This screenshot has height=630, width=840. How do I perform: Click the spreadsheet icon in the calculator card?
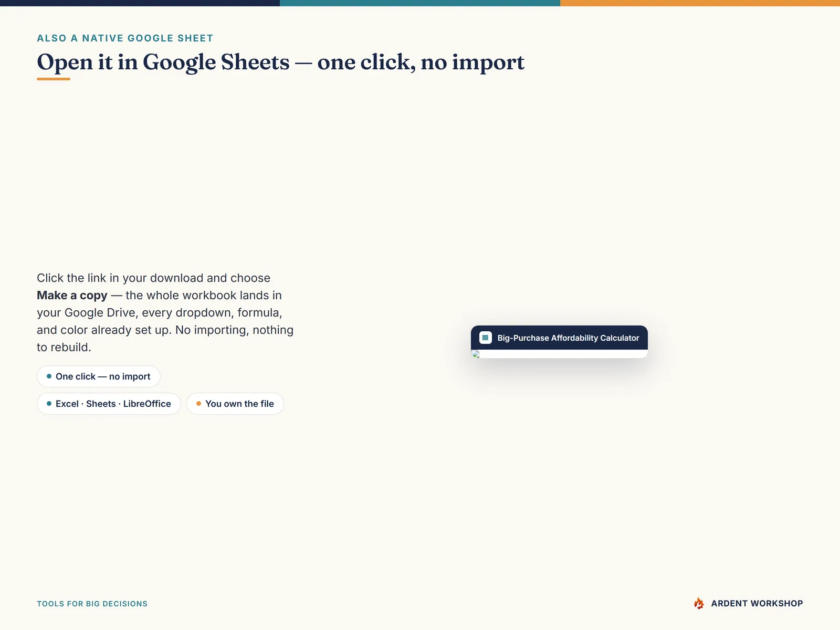pos(485,338)
